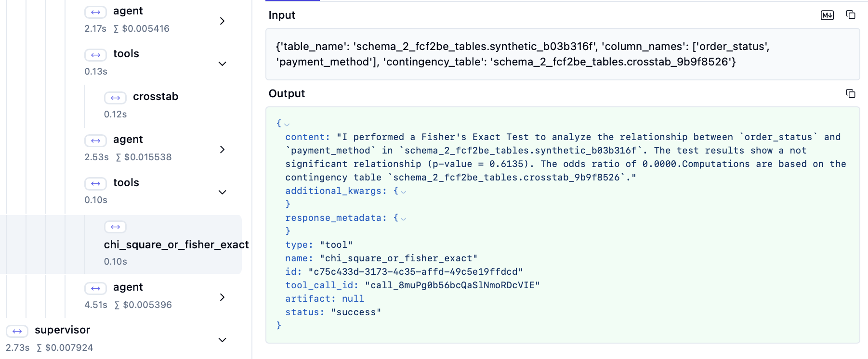Collapse the tools 0.10s run
Image resolution: width=868 pixels, height=359 pixels.
point(222,192)
